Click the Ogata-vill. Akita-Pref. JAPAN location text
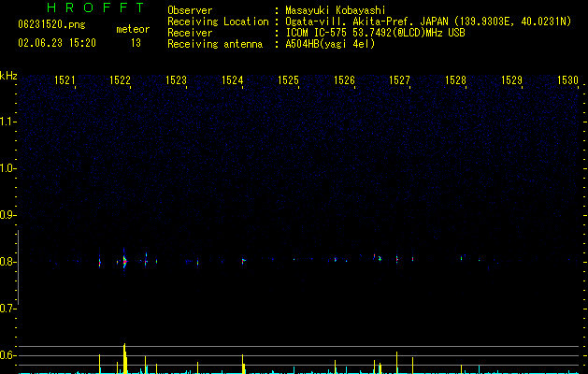 428,22
